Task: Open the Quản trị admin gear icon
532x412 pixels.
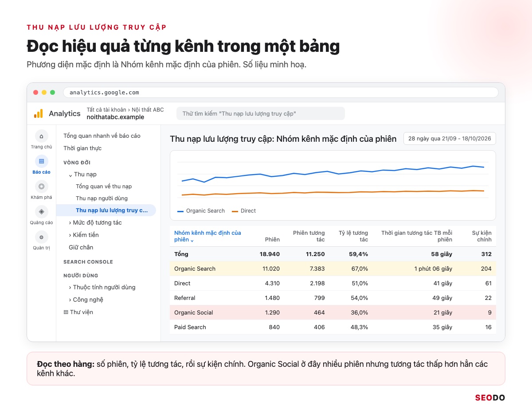Action: point(41,237)
